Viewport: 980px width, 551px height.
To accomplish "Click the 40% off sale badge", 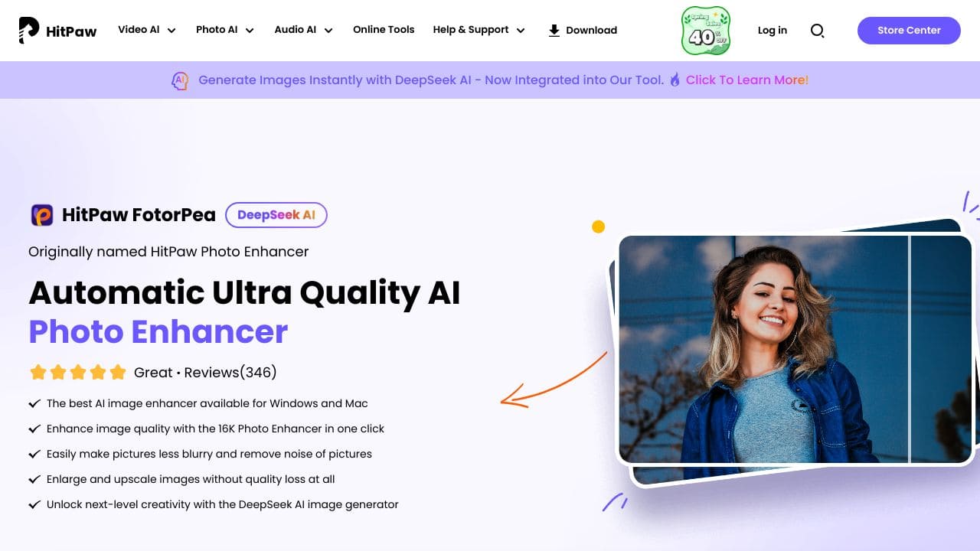I will coord(706,31).
